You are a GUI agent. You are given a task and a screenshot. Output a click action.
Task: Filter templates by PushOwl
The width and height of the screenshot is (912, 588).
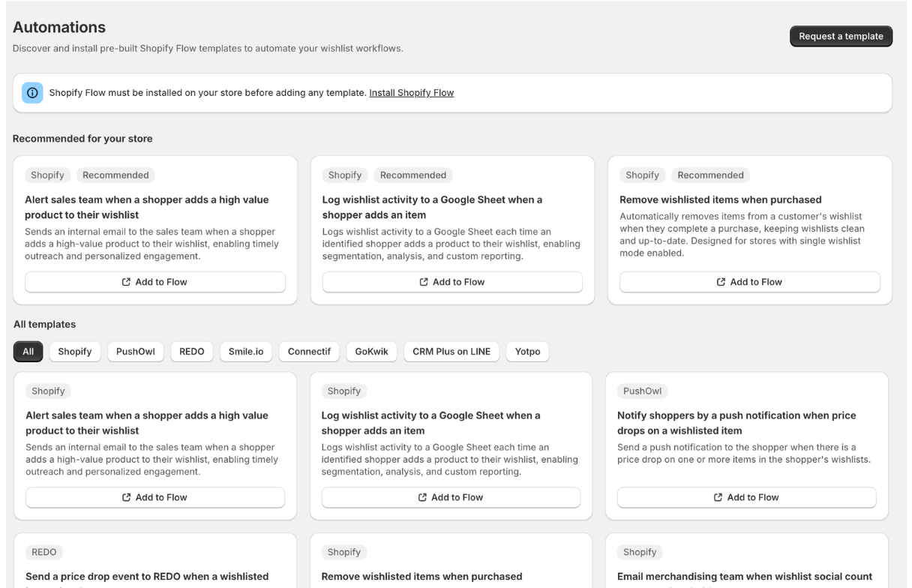pos(136,352)
